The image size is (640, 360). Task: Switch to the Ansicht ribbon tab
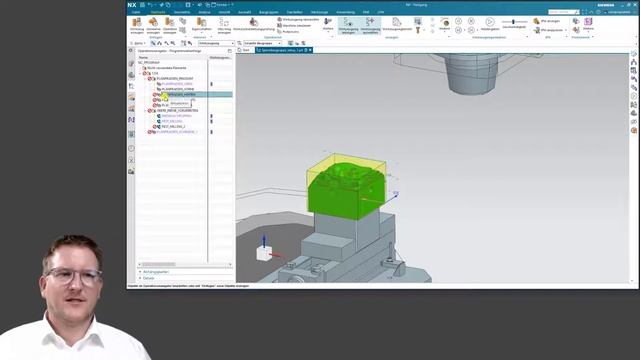point(224,12)
